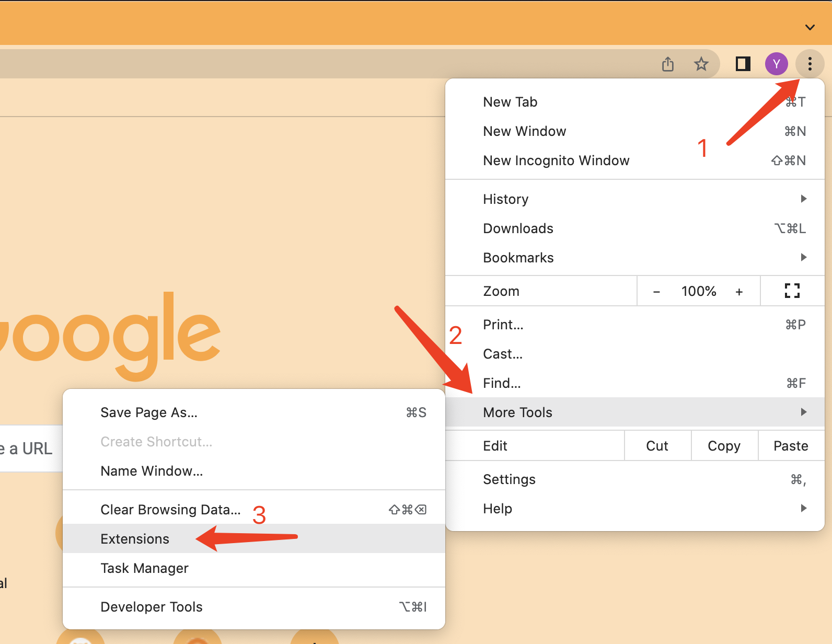Click the 100% zoom level value
832x644 pixels.
699,291
